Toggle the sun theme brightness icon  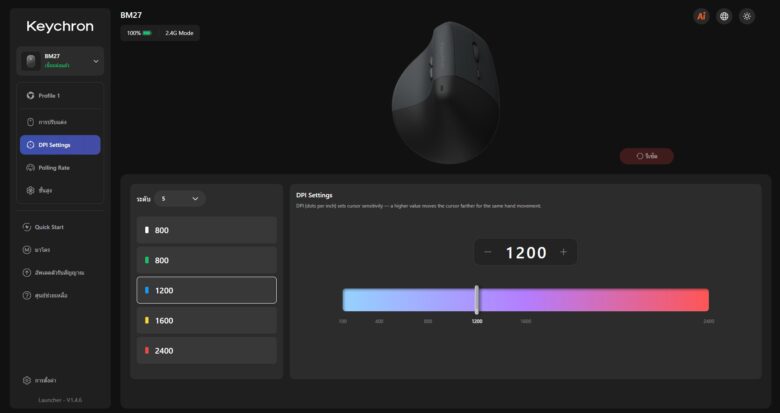pos(747,16)
